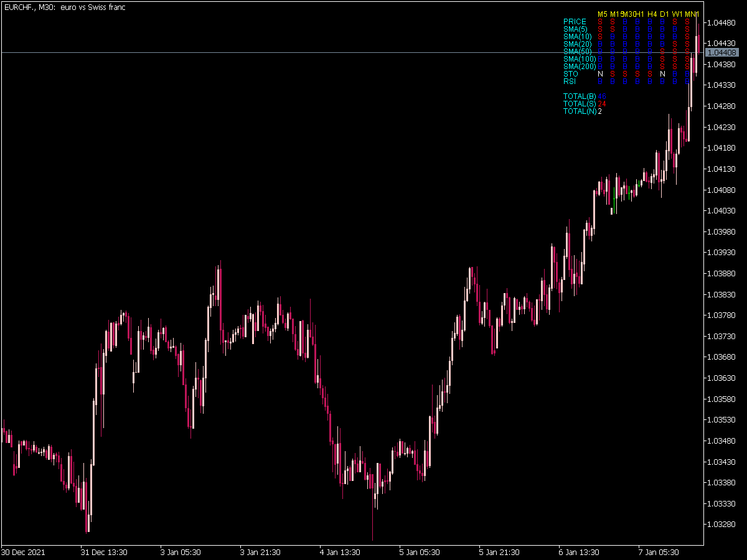The image size is (747, 560).
Task: Click the 5 Jan 05:30 time label
Action: point(420,552)
